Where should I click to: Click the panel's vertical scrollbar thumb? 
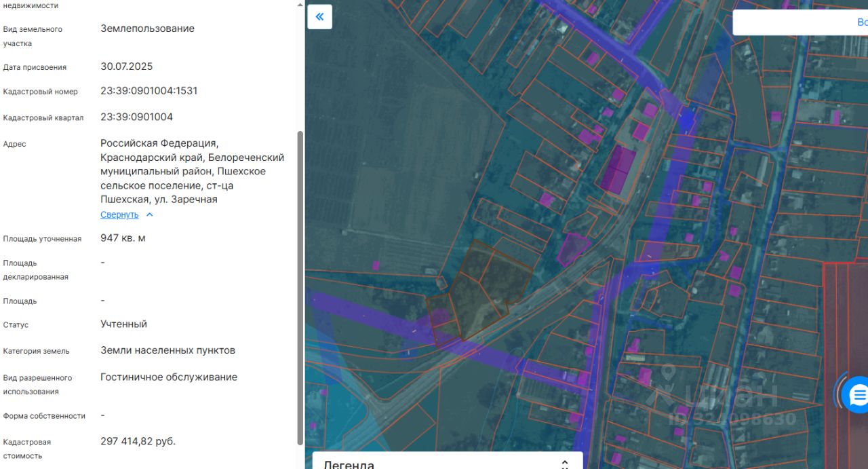pos(300,286)
